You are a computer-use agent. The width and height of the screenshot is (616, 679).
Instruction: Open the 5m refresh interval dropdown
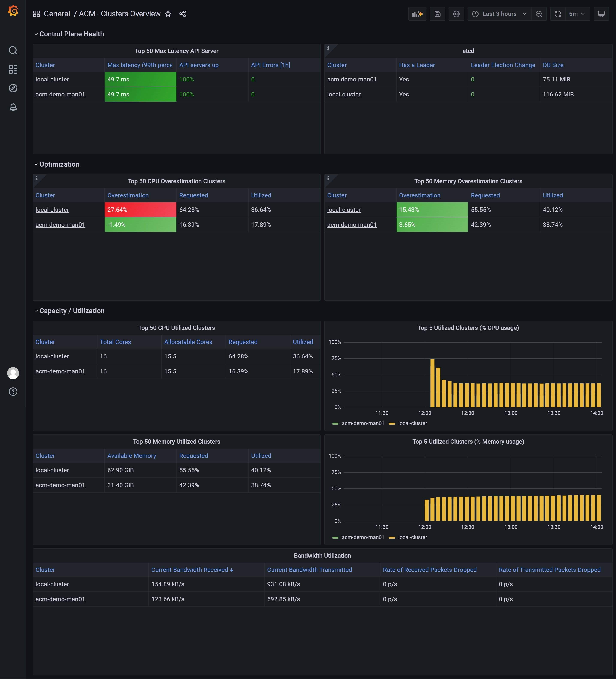577,14
